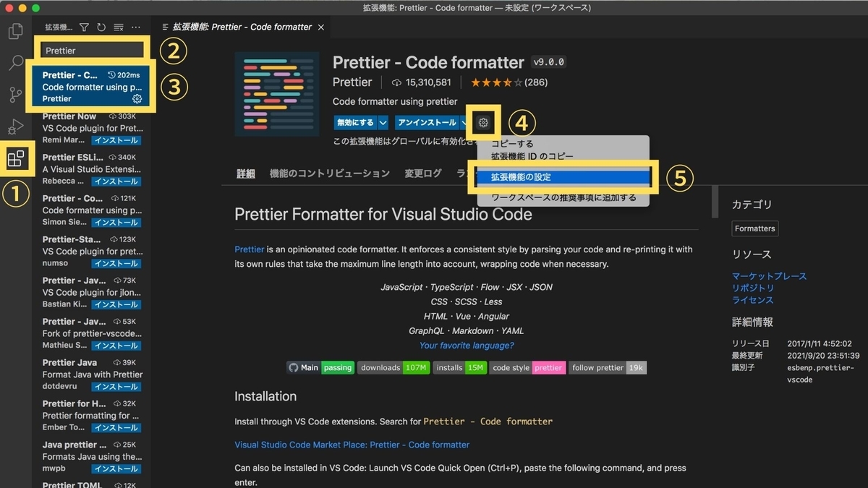Click the gear icon beside the アンインストール button
The height and width of the screenshot is (488, 868).
483,123
